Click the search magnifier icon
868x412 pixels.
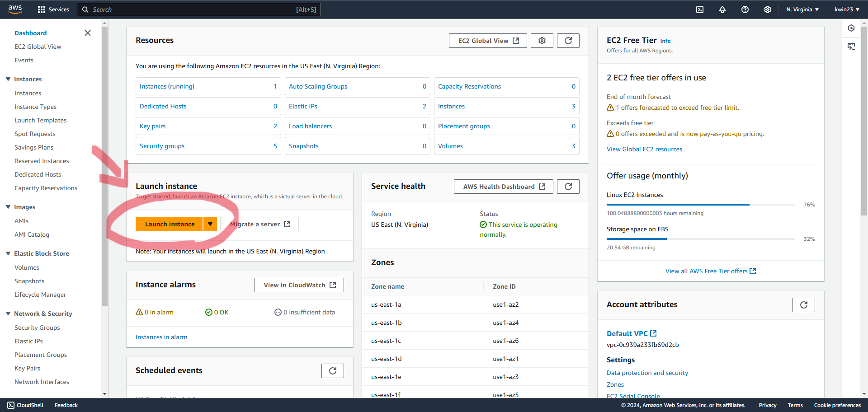[x=85, y=9]
